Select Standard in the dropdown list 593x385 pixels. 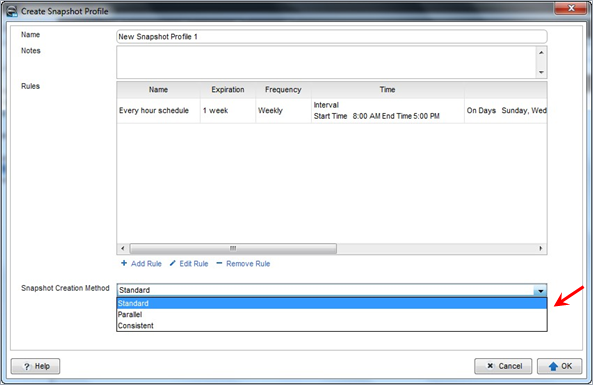pyautogui.click(x=332, y=303)
